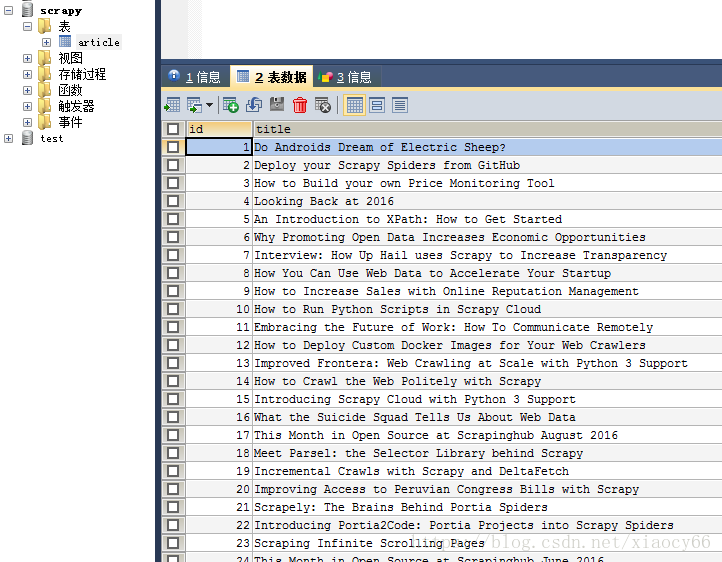Check the checkbox for row id 2
This screenshot has width=722, height=562.
[x=173, y=165]
